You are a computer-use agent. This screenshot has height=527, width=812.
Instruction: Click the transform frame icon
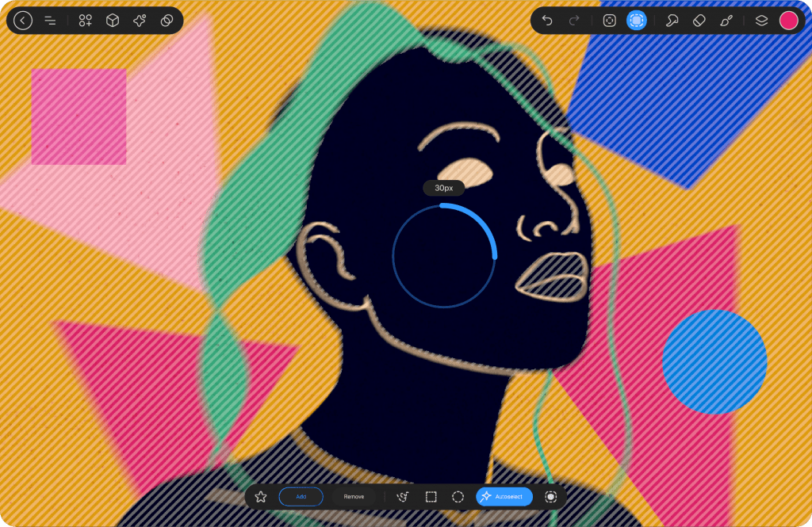tap(610, 21)
